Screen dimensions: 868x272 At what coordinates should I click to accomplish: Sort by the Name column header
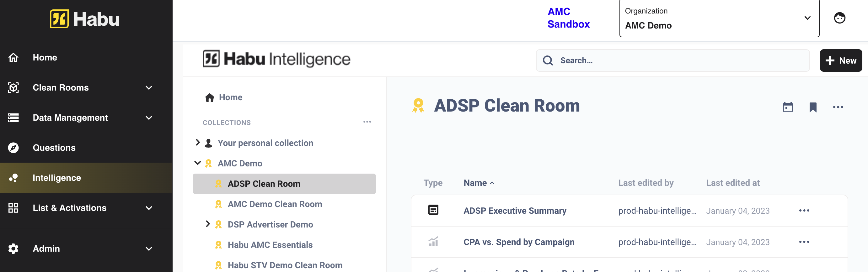(479, 183)
